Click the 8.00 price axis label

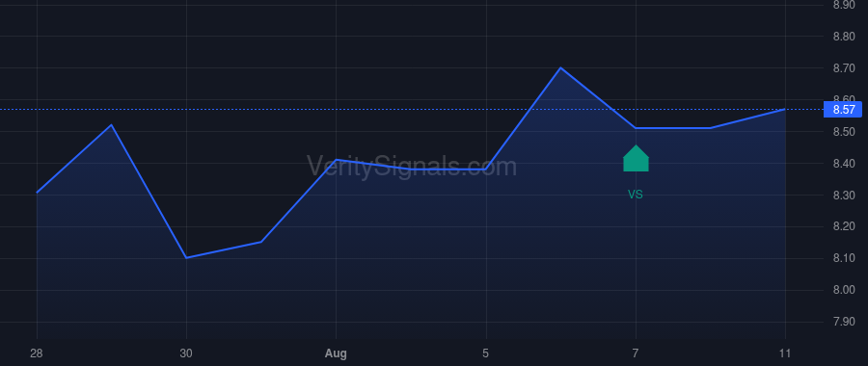844,290
